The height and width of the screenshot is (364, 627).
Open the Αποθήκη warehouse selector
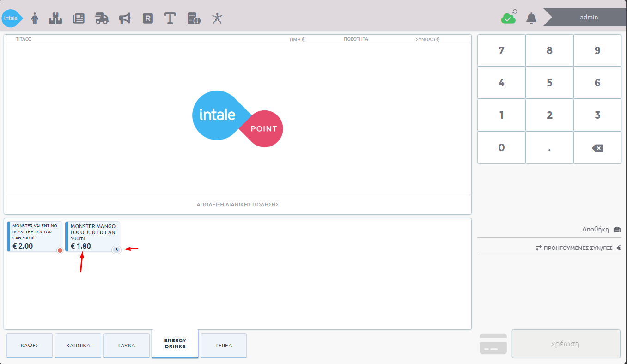(601, 229)
